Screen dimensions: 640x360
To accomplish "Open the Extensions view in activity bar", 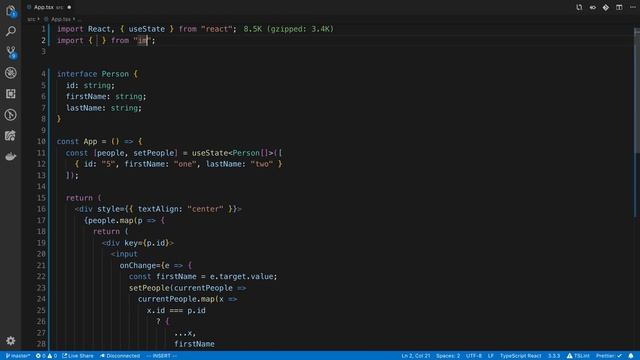I will point(11,94).
